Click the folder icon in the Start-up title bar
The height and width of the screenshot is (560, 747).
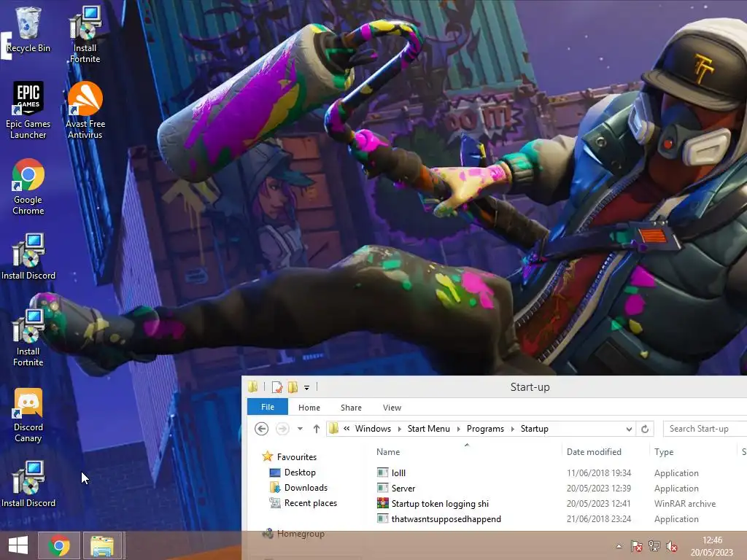(253, 386)
